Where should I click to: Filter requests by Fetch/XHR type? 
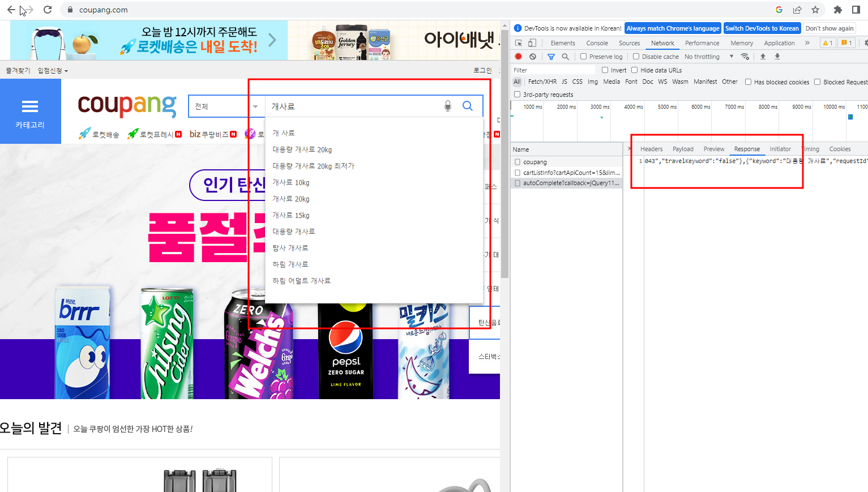(542, 82)
